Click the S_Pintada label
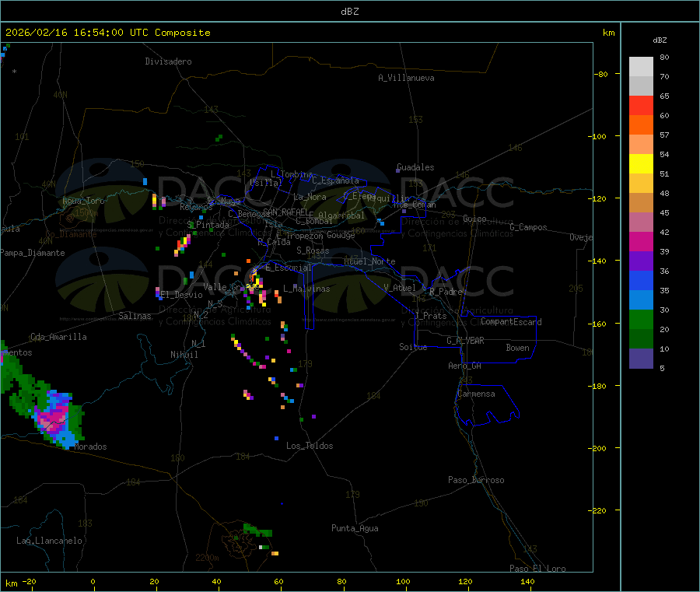 point(208,225)
